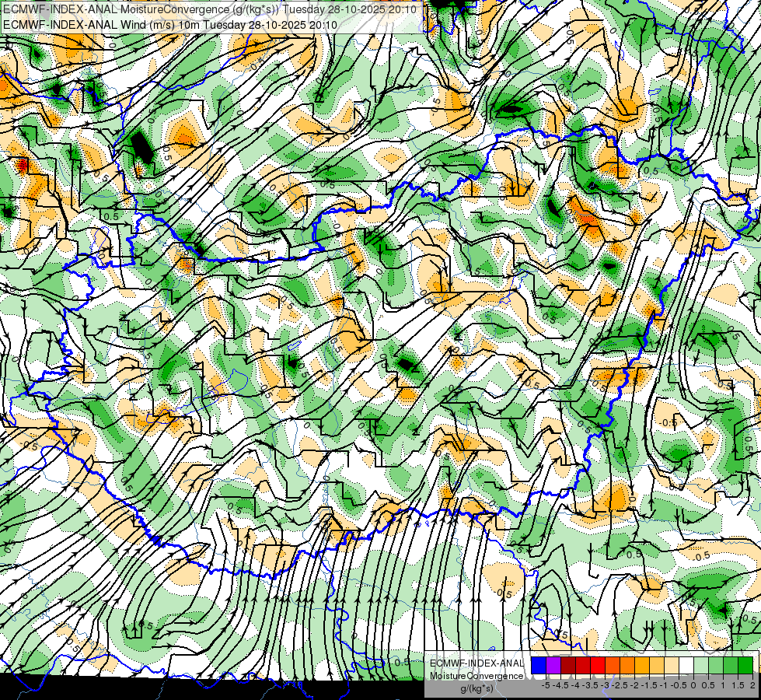The height and width of the screenshot is (700, 761).
Task: Click the '-2.5' legend scale value
Action: [620, 685]
